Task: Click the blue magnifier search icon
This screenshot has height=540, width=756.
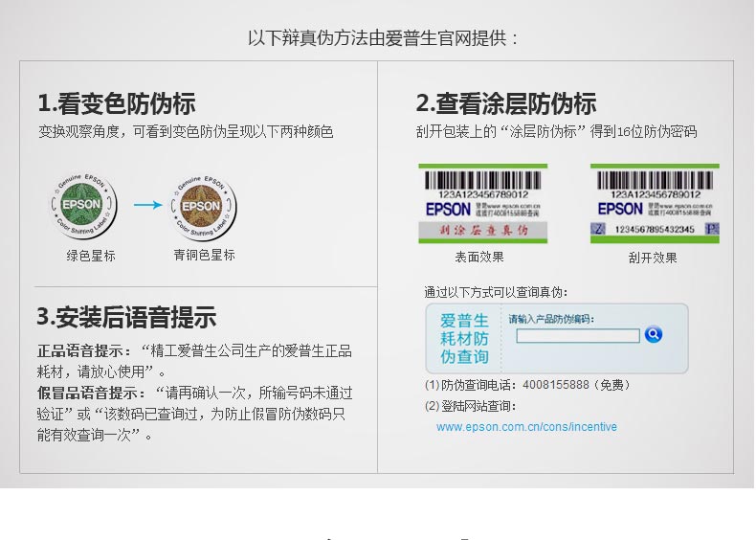Action: pyautogui.click(x=653, y=334)
